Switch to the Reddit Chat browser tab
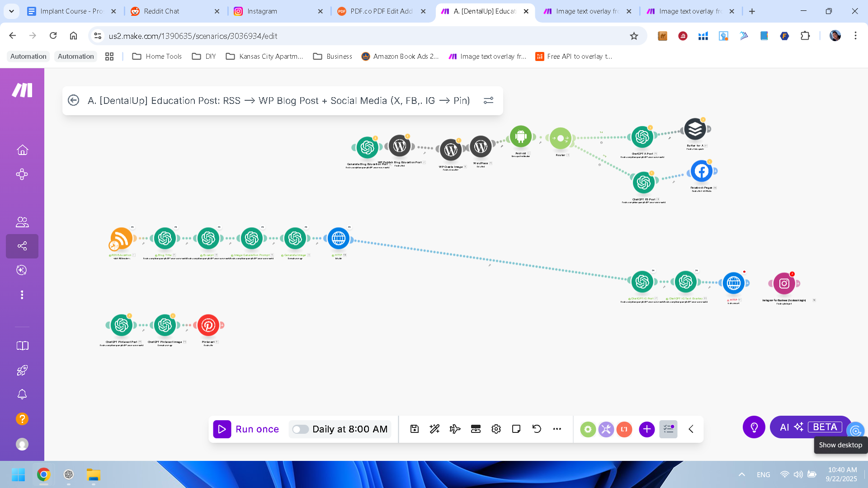868x488 pixels. coord(161,11)
